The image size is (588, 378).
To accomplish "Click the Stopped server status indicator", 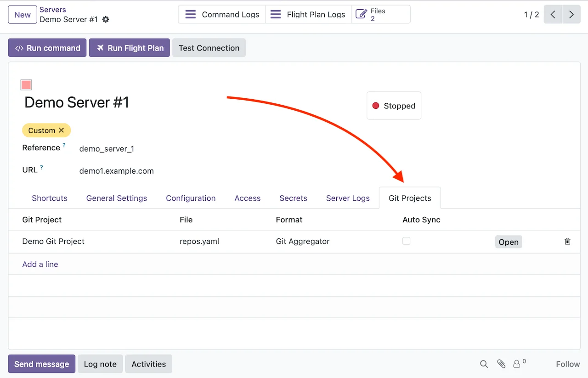I will 394,106.
